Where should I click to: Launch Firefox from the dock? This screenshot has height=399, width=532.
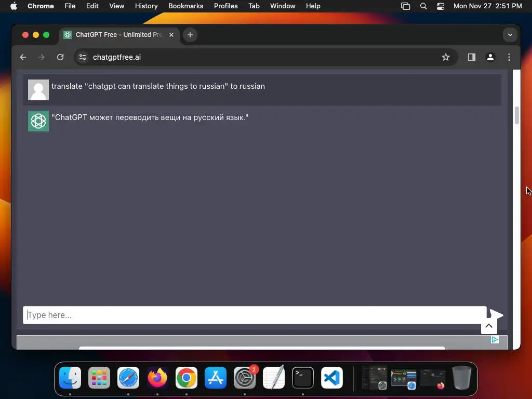(157, 378)
